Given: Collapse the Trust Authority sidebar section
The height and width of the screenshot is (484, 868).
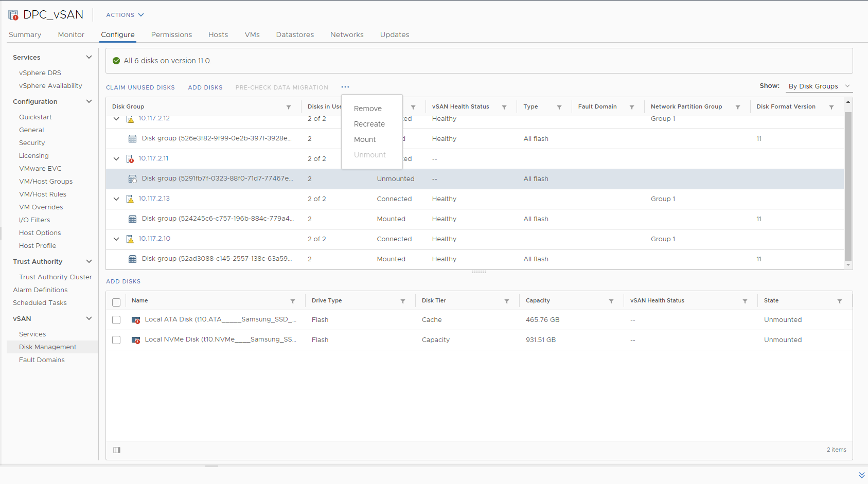Looking at the screenshot, I should point(89,261).
